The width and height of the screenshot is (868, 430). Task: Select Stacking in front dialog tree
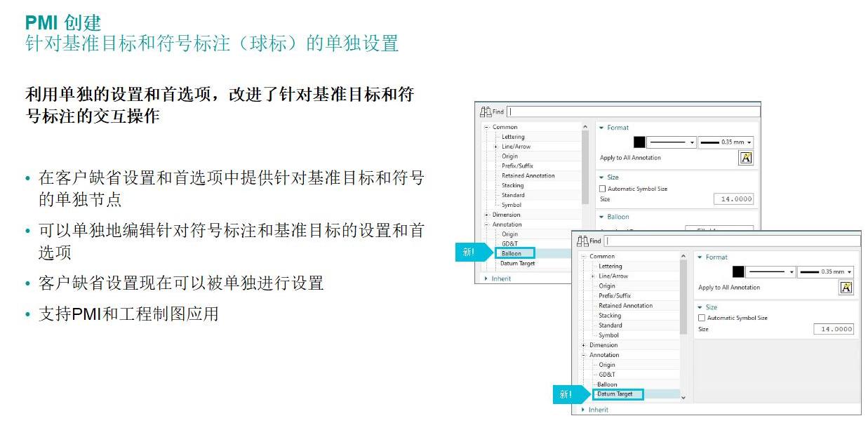click(x=610, y=316)
